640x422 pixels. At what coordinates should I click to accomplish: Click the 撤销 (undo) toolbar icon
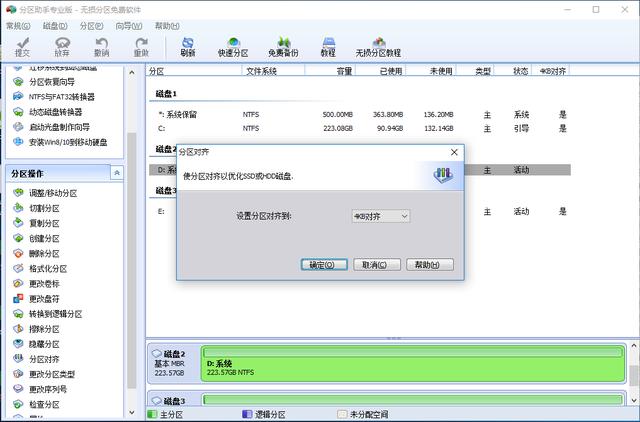(x=102, y=47)
